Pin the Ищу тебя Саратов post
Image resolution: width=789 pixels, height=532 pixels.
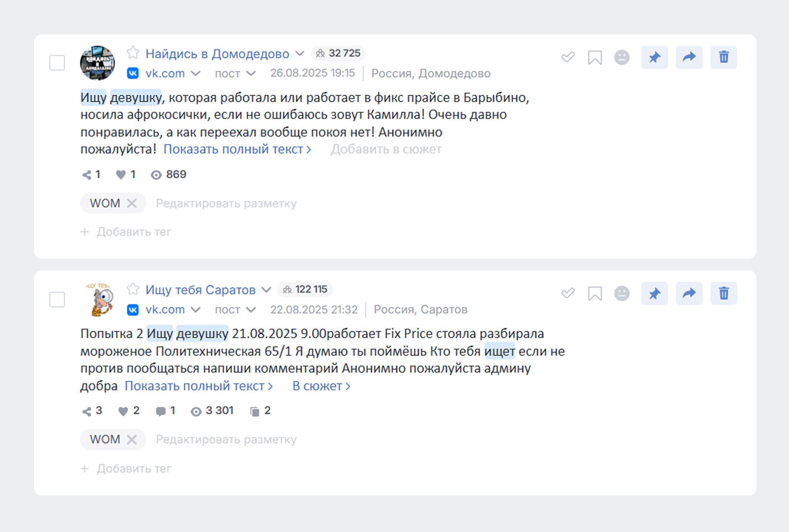click(654, 293)
